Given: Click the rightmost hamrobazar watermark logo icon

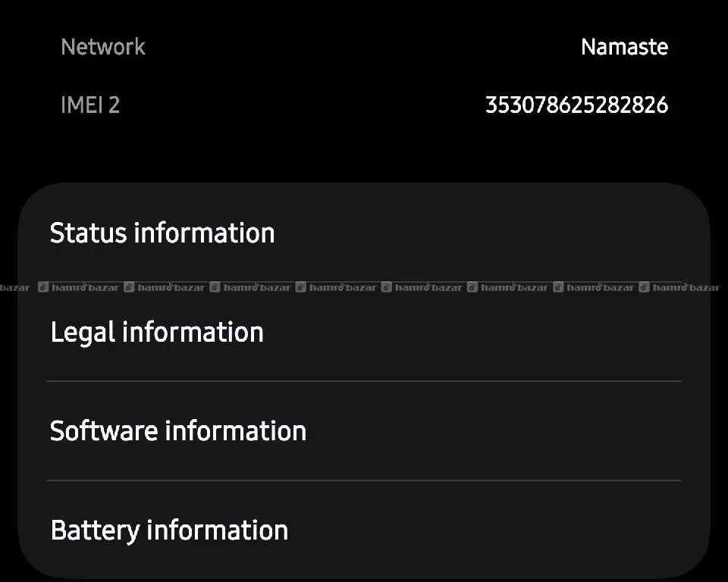Looking at the screenshot, I should [x=645, y=287].
